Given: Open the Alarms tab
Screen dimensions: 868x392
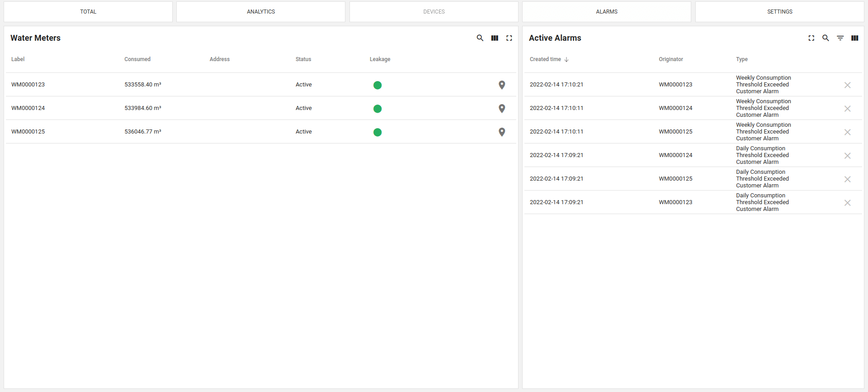Looking at the screenshot, I should (x=606, y=12).
